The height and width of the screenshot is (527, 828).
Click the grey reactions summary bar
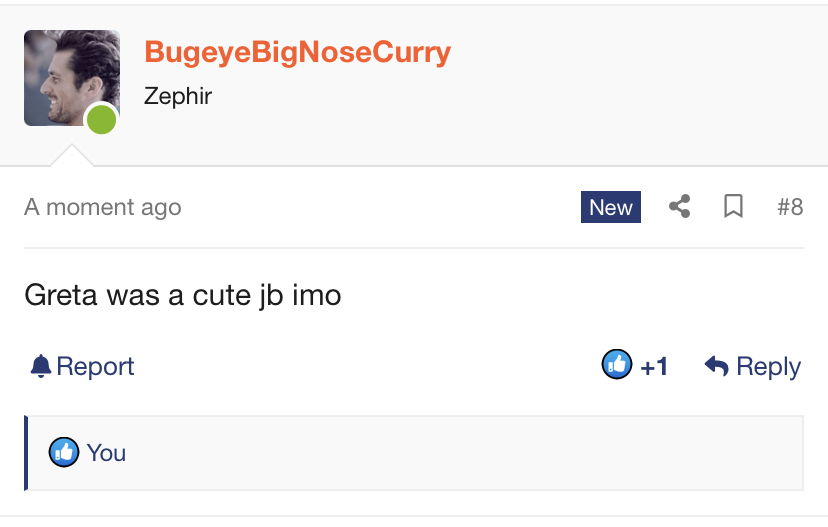[414, 453]
